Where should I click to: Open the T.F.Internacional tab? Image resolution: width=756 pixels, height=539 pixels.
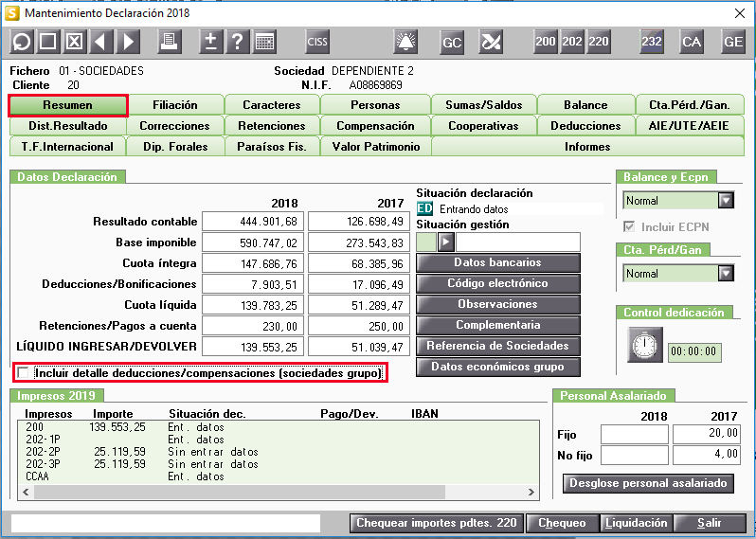67,147
